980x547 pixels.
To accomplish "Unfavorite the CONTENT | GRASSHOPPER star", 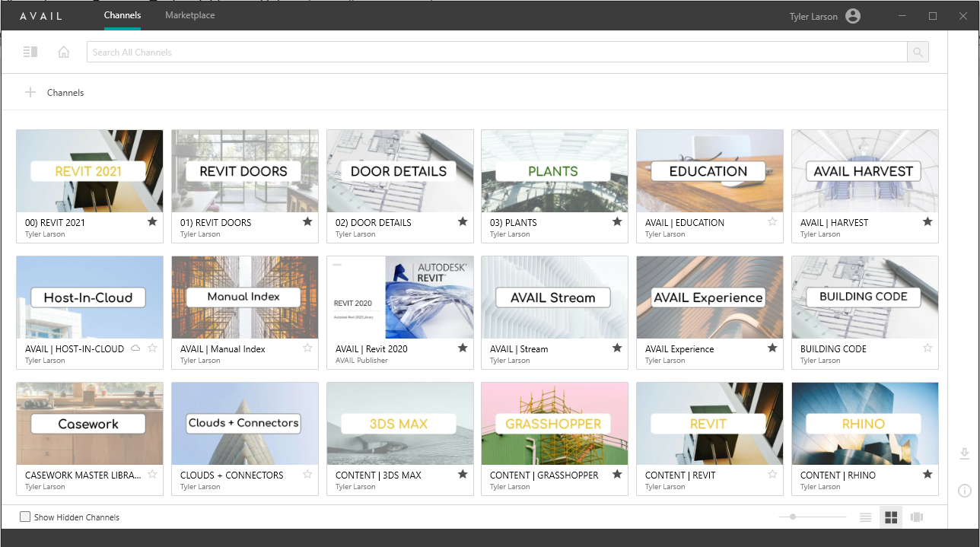I will pyautogui.click(x=617, y=474).
